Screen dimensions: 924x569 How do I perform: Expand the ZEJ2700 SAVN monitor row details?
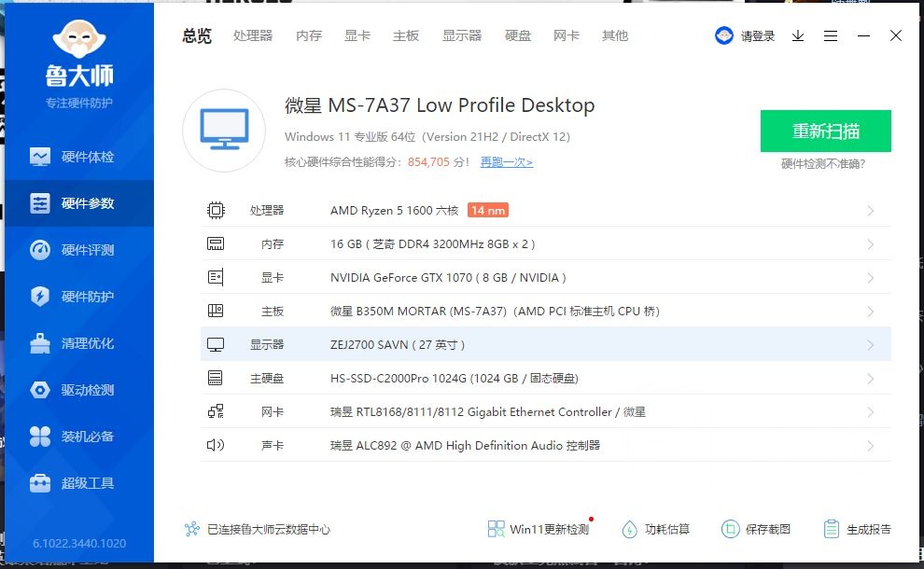click(x=870, y=344)
